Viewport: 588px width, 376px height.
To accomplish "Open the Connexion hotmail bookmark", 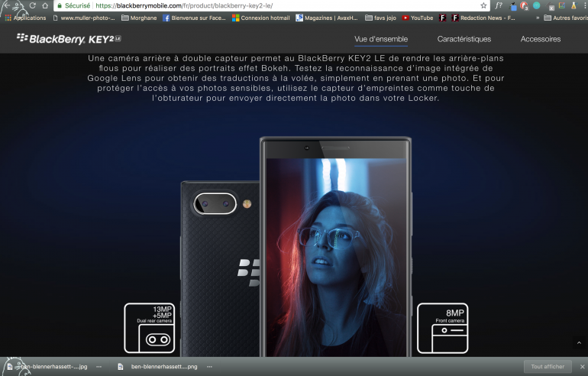I will (x=260, y=18).
